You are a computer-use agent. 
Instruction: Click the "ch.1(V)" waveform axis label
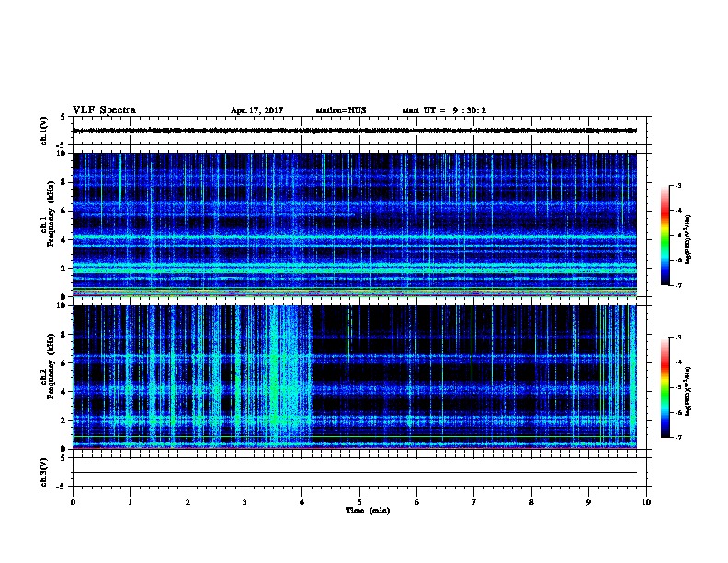[x=44, y=131]
